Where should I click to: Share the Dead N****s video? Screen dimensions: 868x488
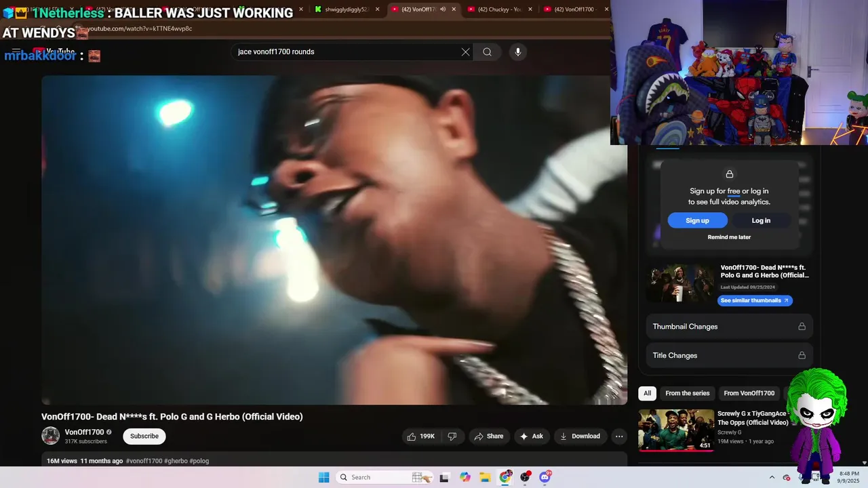[x=489, y=436]
